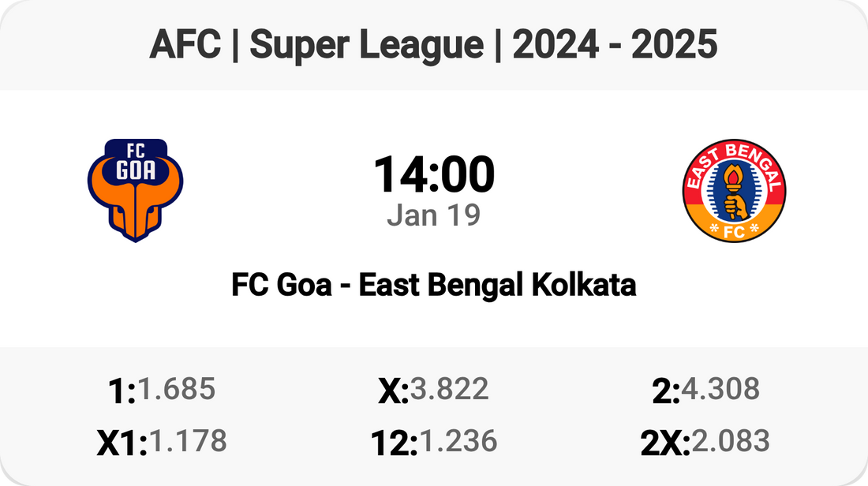Screen dimensions: 868x486
Task: Click the bold "X1:" label
Action: [x=122, y=443]
